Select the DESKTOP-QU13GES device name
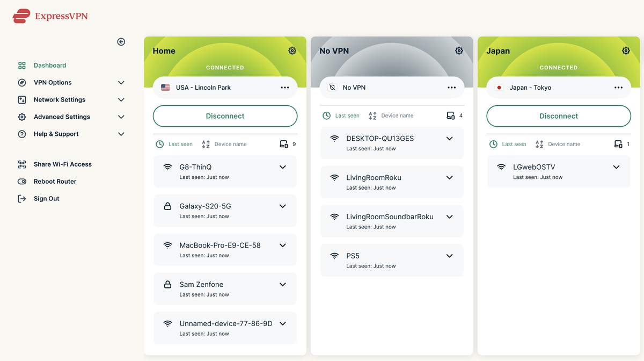Image resolution: width=644 pixels, height=361 pixels. coord(380,139)
